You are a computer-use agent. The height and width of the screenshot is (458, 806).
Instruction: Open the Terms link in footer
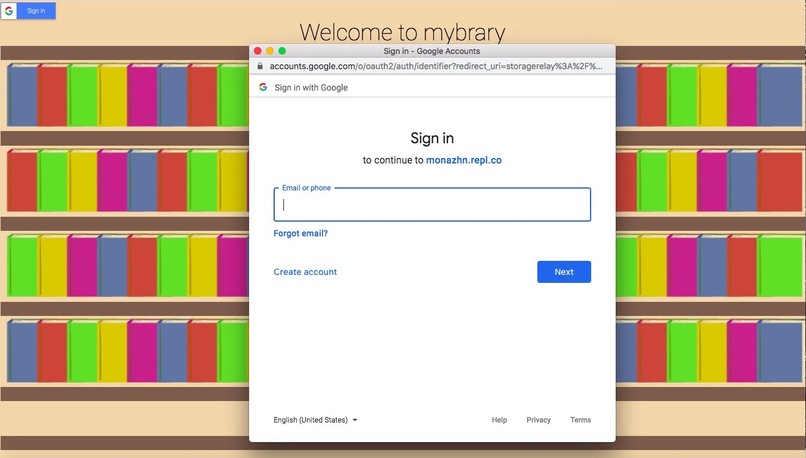click(580, 420)
